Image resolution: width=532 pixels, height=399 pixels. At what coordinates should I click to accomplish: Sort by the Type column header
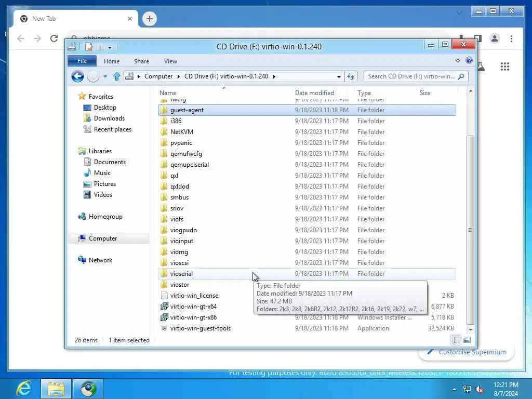[385, 93]
